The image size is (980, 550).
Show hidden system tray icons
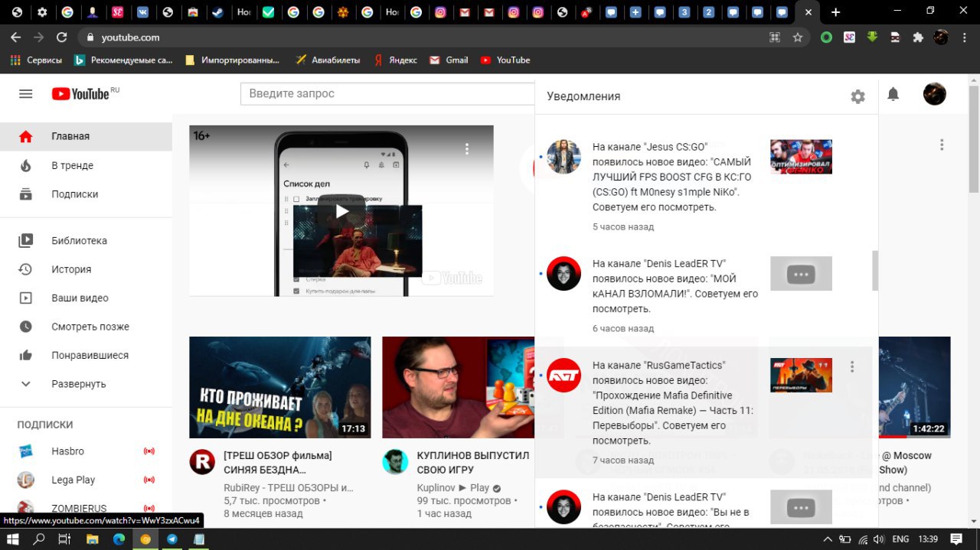click(x=828, y=539)
